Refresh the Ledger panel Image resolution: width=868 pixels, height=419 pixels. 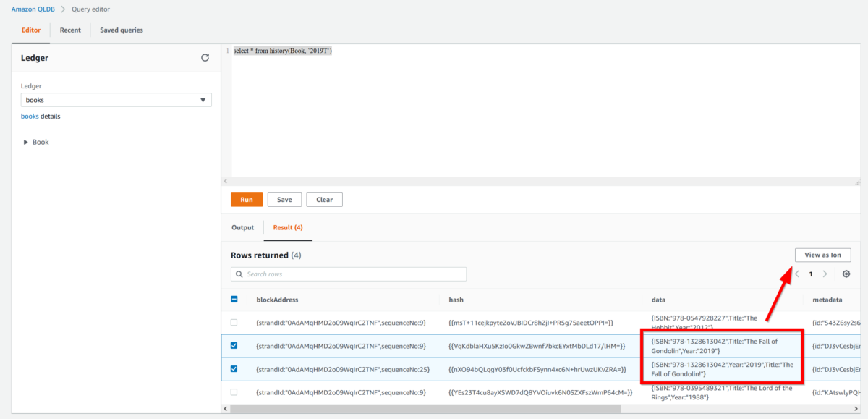205,58
